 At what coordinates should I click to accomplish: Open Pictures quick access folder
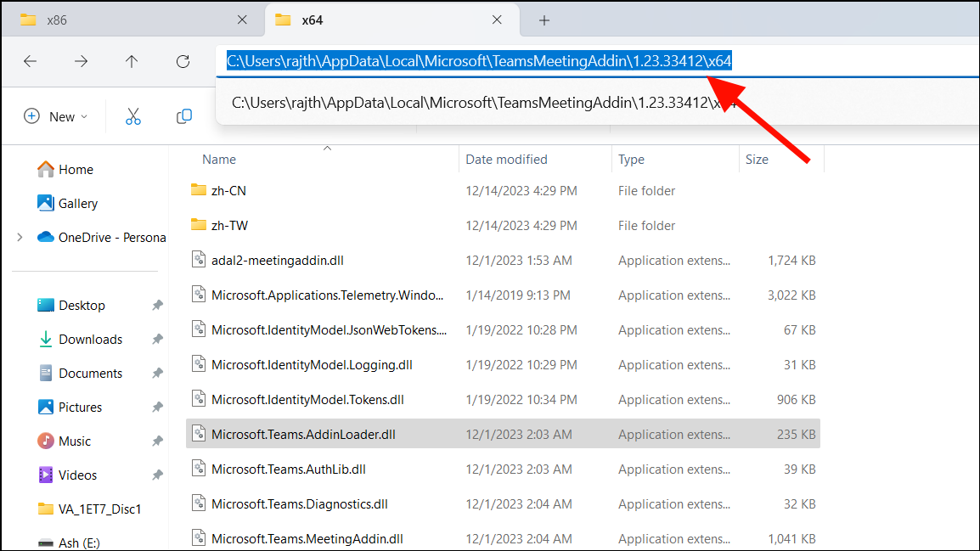[70, 408]
